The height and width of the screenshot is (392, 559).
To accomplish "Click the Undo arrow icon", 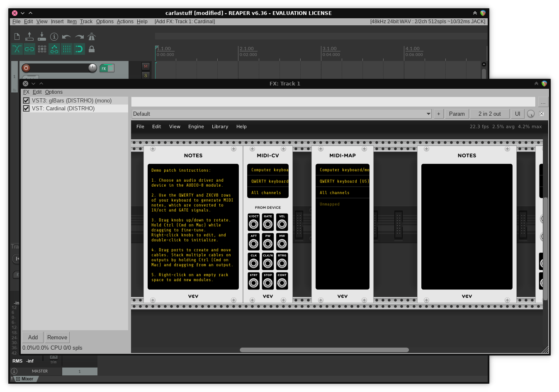I will [67, 37].
